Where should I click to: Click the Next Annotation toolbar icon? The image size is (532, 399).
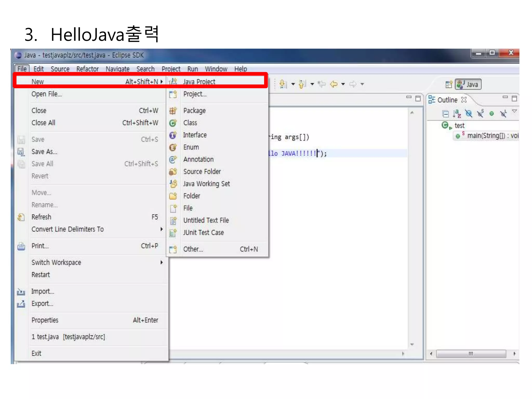click(x=283, y=84)
